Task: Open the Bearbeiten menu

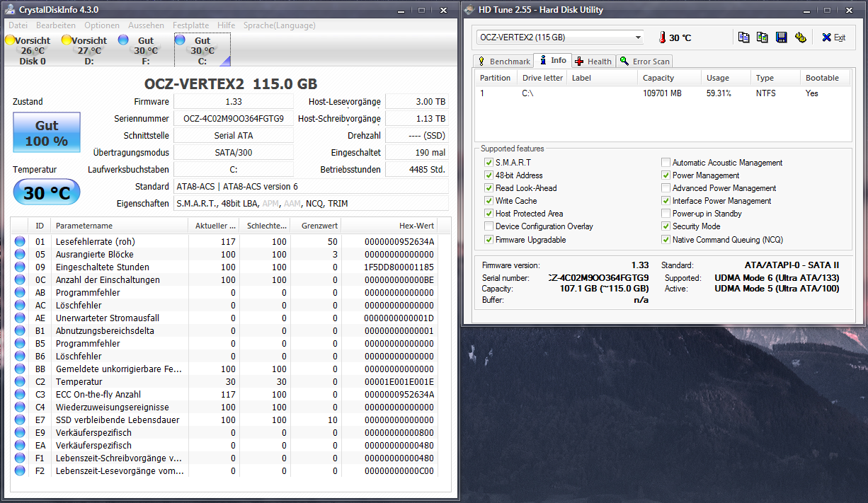Action: click(56, 25)
